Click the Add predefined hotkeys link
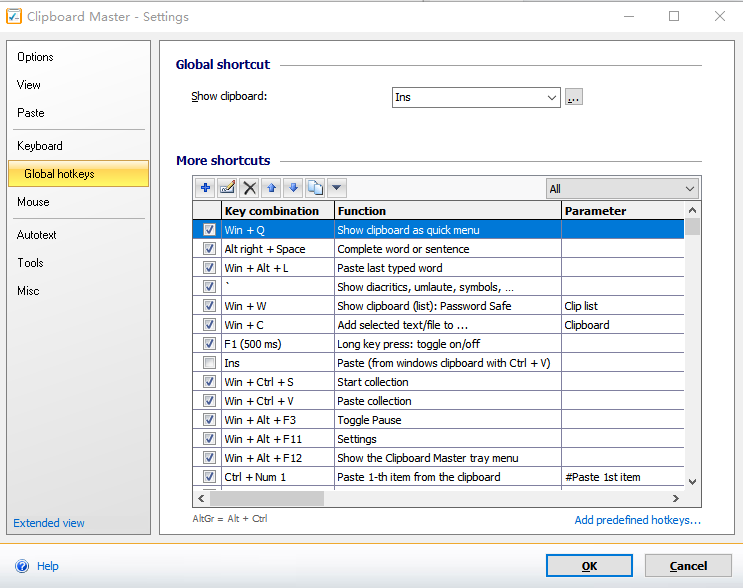 pyautogui.click(x=637, y=520)
